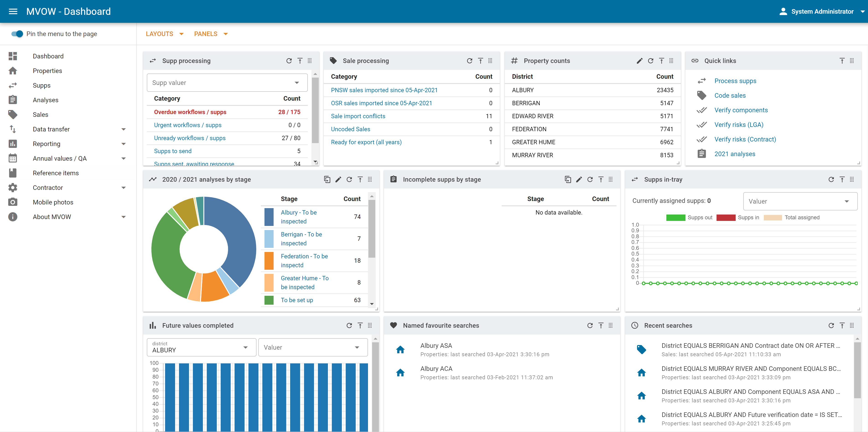The height and width of the screenshot is (432, 868).
Task: Open the Supp valuer dropdown selector
Action: pyautogui.click(x=226, y=82)
